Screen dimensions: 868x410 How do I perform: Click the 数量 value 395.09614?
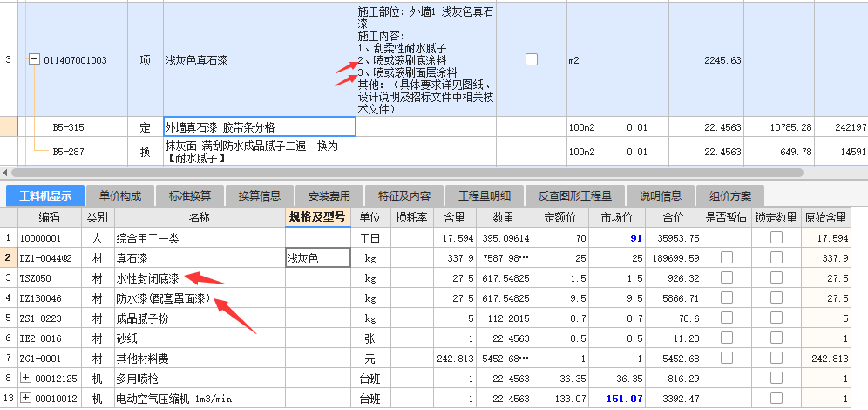coord(505,238)
